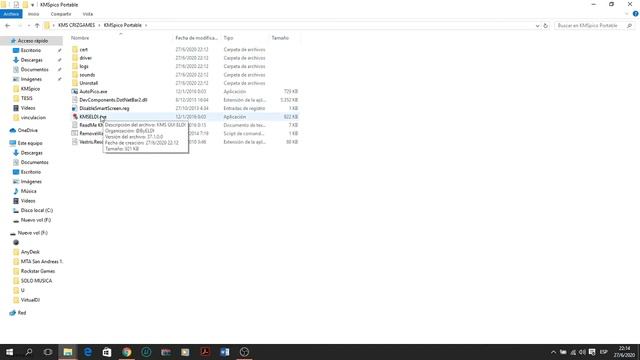Switch to Microsoft Word on taskbar
640x360 pixels.
(224, 352)
